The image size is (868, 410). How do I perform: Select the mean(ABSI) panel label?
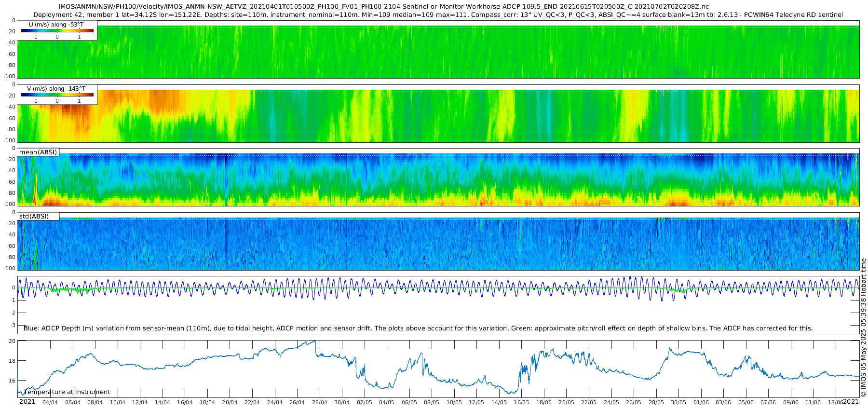(x=38, y=152)
